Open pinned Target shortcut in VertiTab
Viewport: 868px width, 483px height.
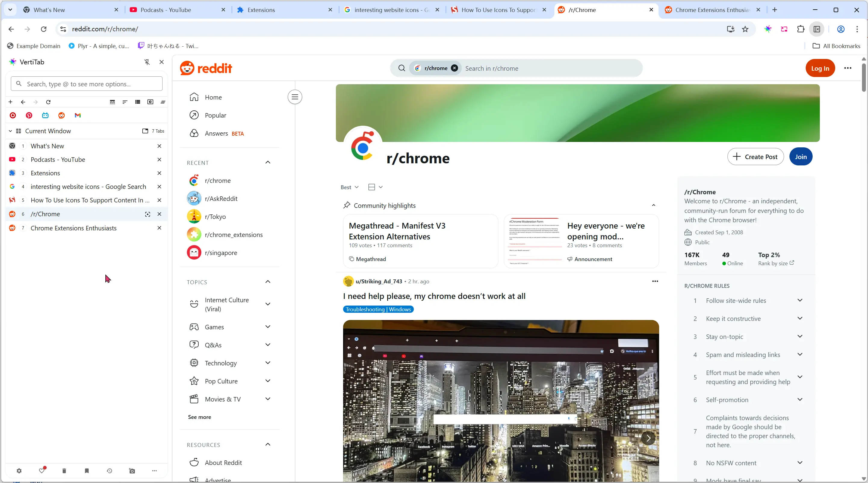13,115
